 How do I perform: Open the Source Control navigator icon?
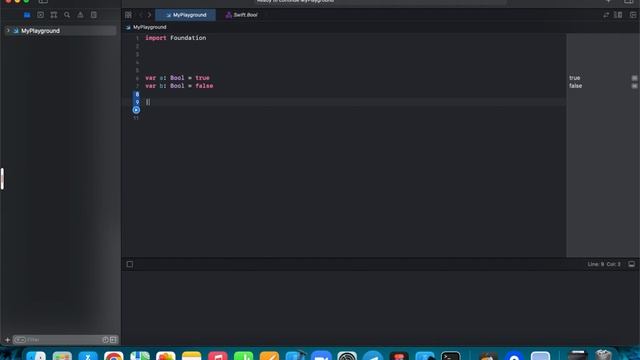(40, 15)
